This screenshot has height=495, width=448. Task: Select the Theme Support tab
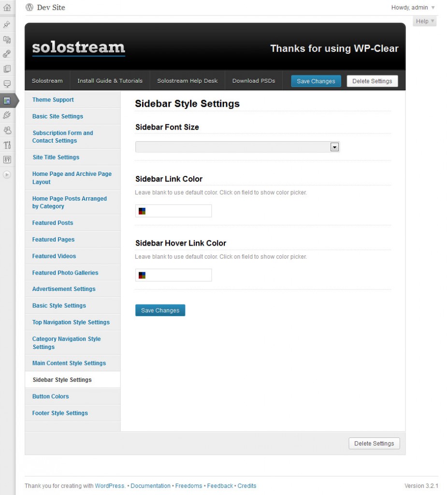click(x=72, y=100)
